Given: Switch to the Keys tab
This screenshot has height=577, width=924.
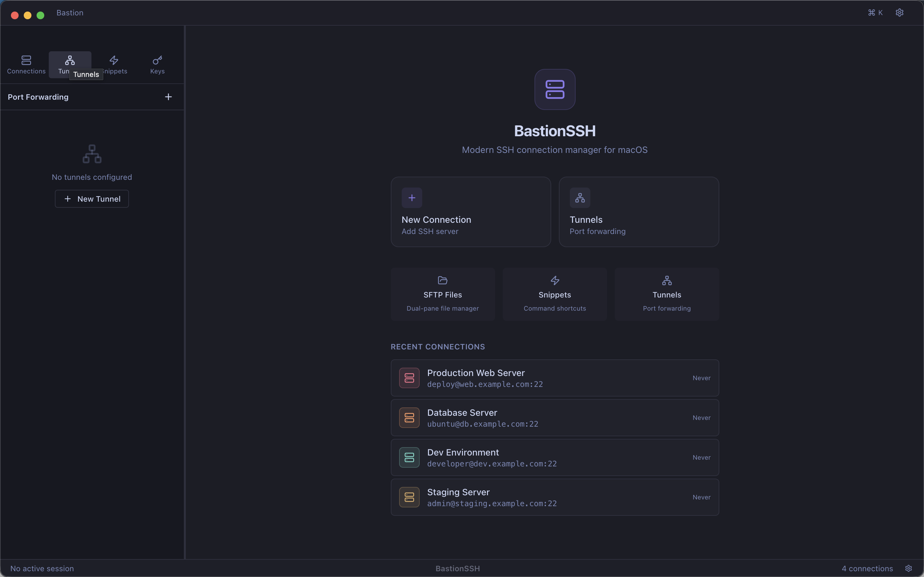Looking at the screenshot, I should [x=157, y=64].
